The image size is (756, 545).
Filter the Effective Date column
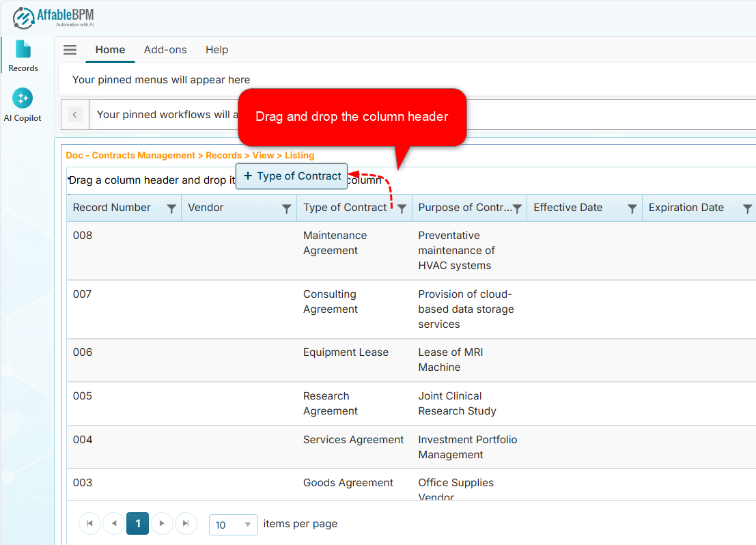pos(632,208)
